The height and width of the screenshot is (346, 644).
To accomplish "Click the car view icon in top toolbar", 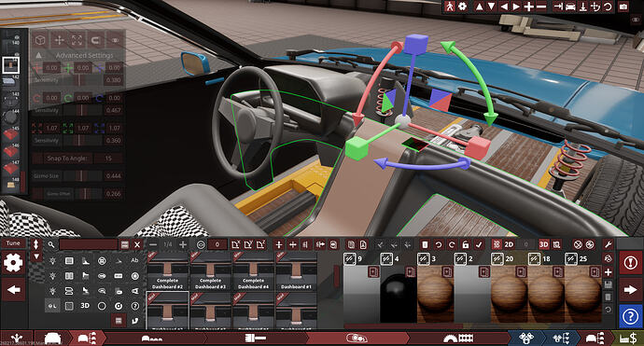I will [570, 7].
